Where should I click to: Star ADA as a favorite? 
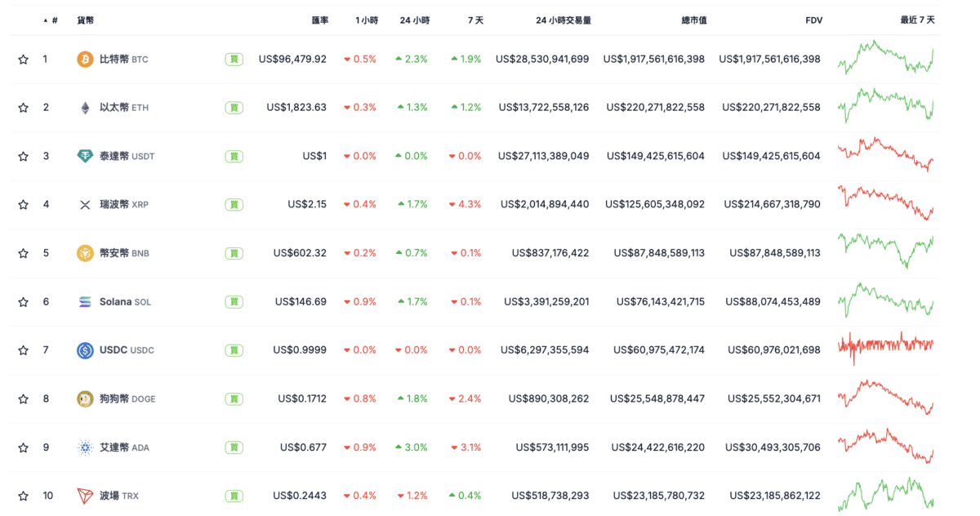click(24, 447)
